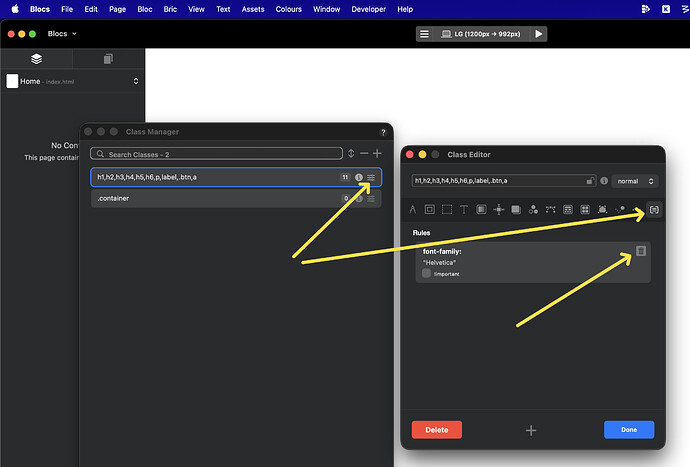Open the pages sidebar tab
Viewport: 690px width, 467px height.
(x=108, y=59)
